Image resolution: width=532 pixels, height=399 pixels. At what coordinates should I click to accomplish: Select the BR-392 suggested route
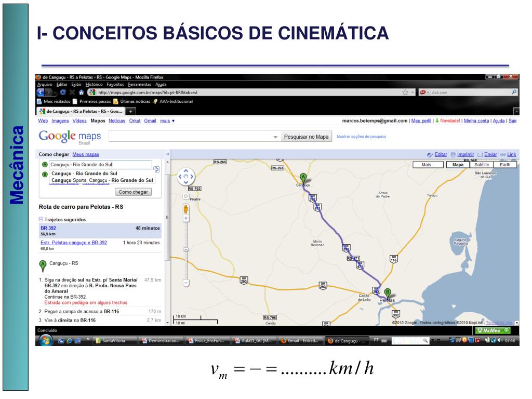[100, 231]
